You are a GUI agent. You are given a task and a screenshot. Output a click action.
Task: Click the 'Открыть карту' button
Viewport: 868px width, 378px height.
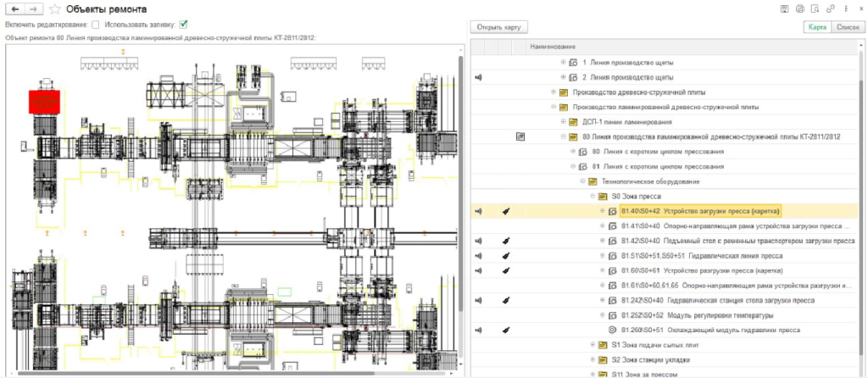(498, 26)
